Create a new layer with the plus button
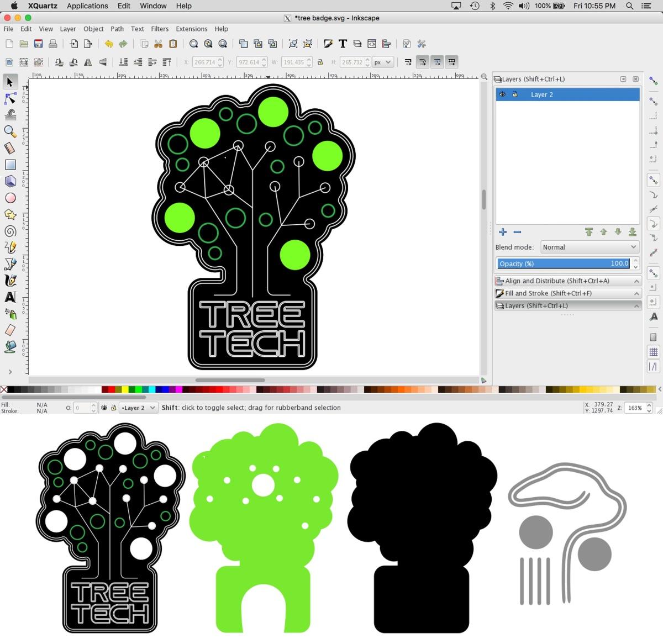 tap(502, 232)
